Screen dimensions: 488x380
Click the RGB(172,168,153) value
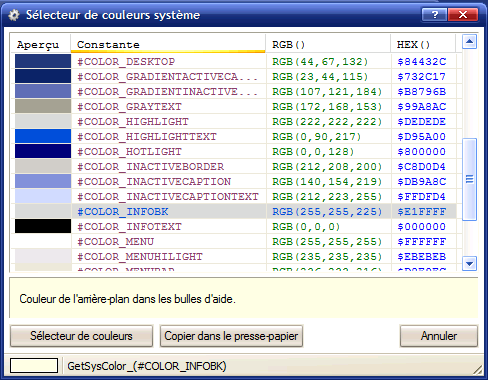(x=327, y=107)
